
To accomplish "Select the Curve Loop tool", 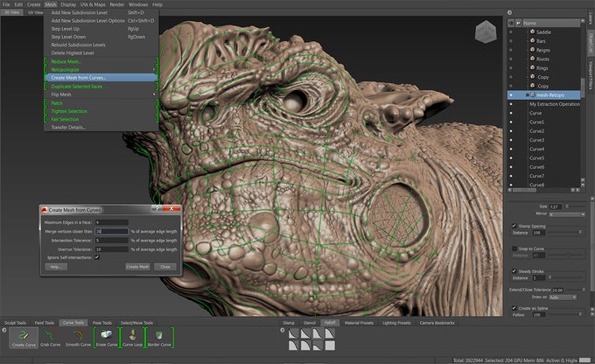I will point(134,337).
